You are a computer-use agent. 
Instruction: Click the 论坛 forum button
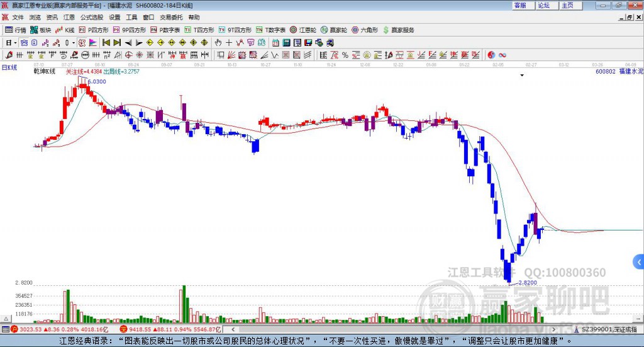pos(547,5)
